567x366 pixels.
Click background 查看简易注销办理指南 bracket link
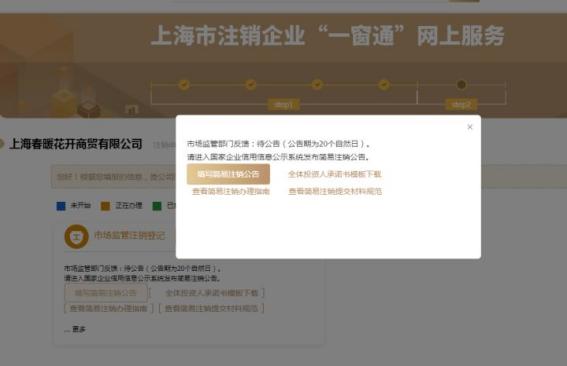click(x=108, y=308)
